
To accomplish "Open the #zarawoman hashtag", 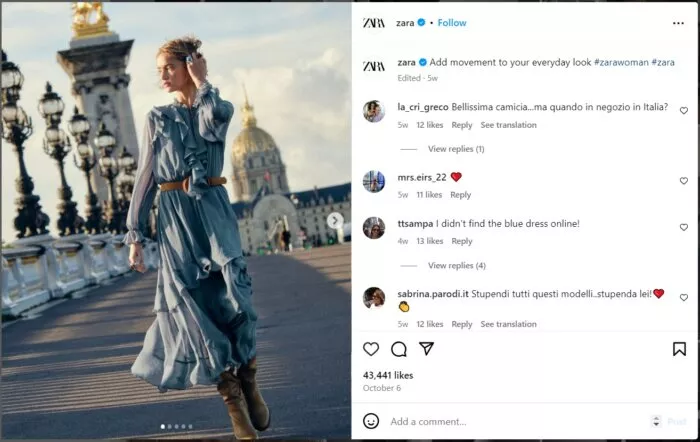I will [x=622, y=62].
